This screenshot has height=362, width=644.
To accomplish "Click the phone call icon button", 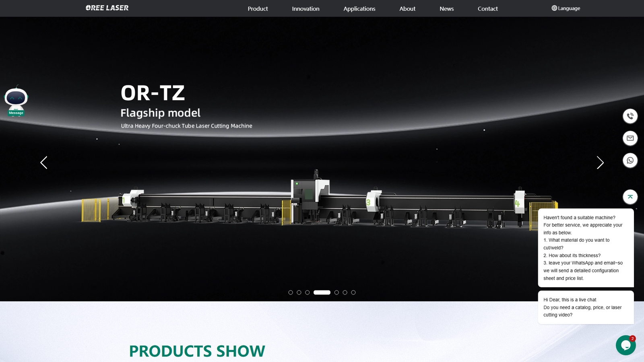I will point(630,116).
